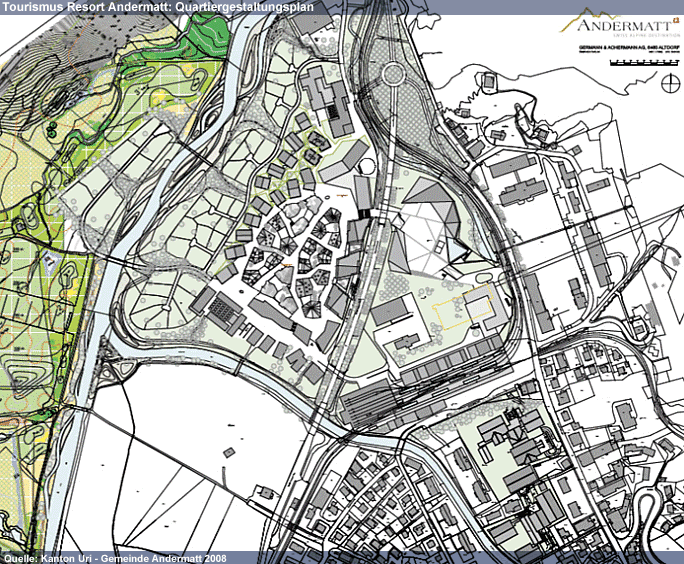Click the map scale bar
The width and height of the screenshot is (684, 564).
pyautogui.click(x=640, y=64)
